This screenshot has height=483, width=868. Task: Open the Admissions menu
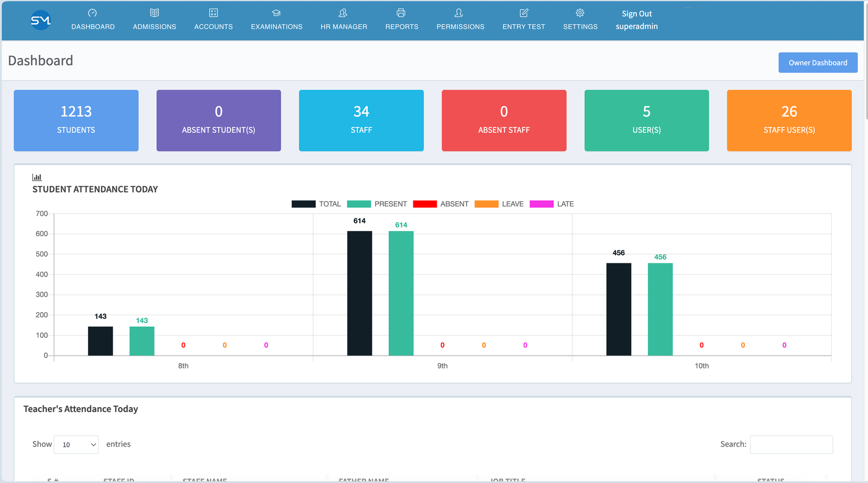point(155,27)
